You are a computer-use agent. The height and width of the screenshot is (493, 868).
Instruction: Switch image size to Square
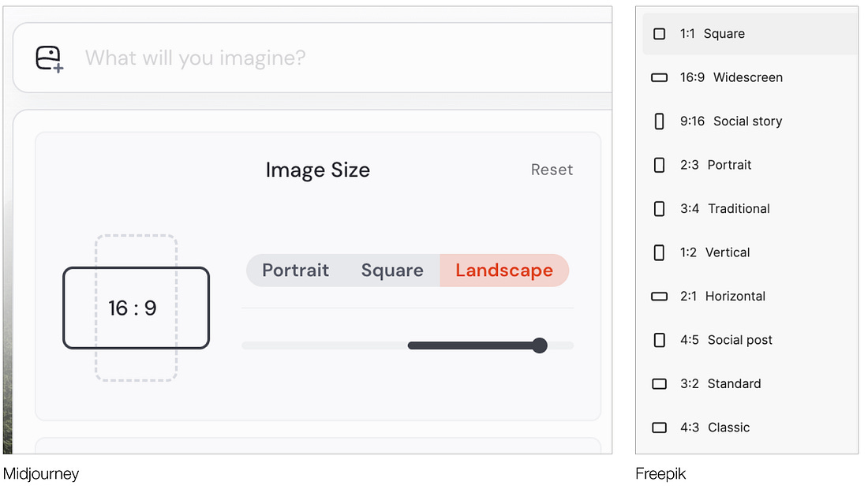point(392,271)
